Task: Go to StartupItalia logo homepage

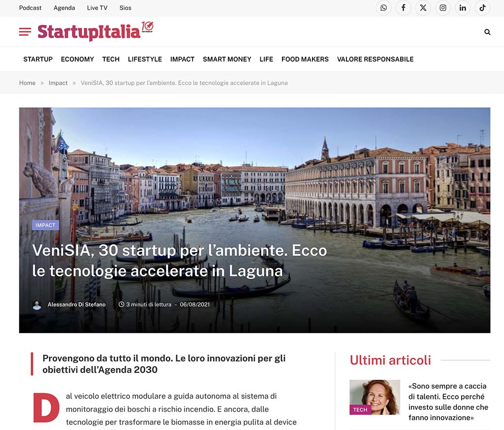Action: pyautogui.click(x=95, y=32)
